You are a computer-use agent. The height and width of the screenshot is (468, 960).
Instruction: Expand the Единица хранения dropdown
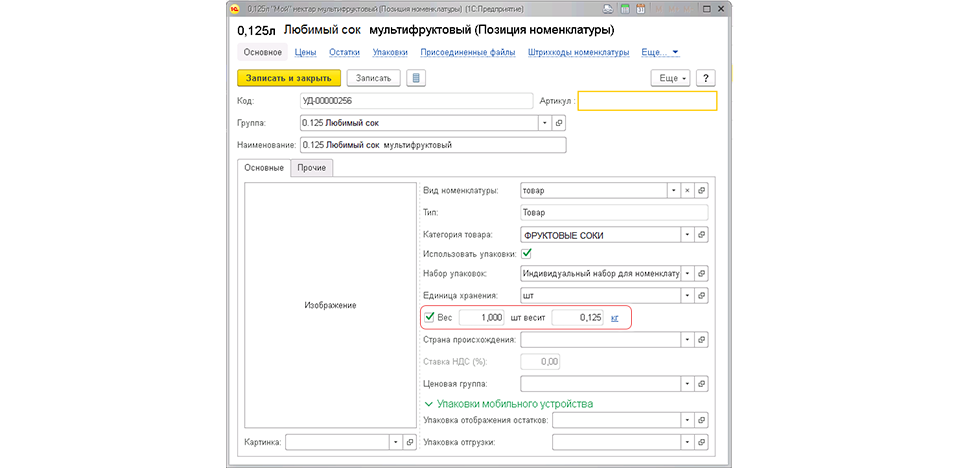688,295
